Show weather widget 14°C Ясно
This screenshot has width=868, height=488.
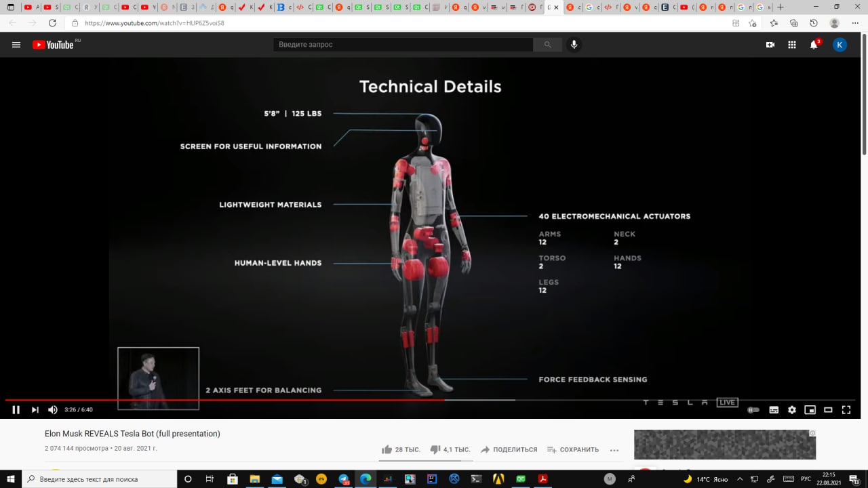coord(705,479)
